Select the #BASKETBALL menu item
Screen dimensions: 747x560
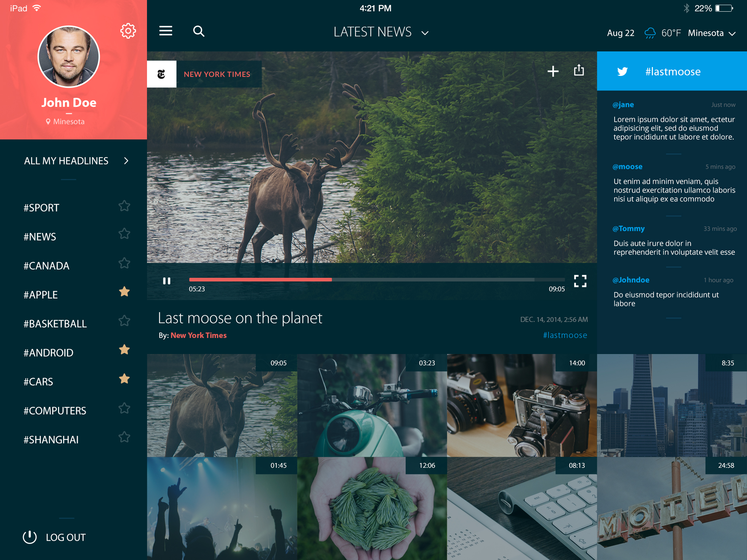[x=55, y=324]
